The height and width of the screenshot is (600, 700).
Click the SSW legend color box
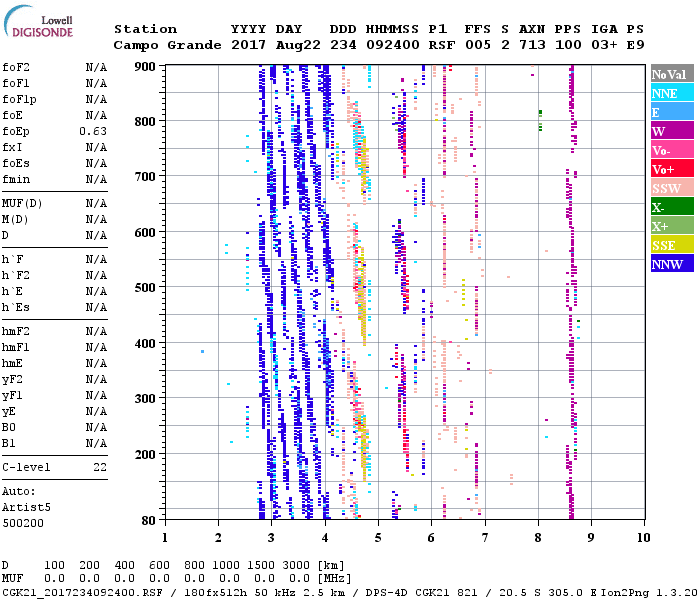(671, 189)
